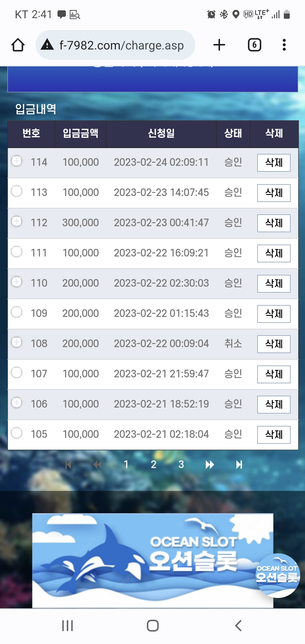Expand row 114 with plus toggle

[17, 161]
